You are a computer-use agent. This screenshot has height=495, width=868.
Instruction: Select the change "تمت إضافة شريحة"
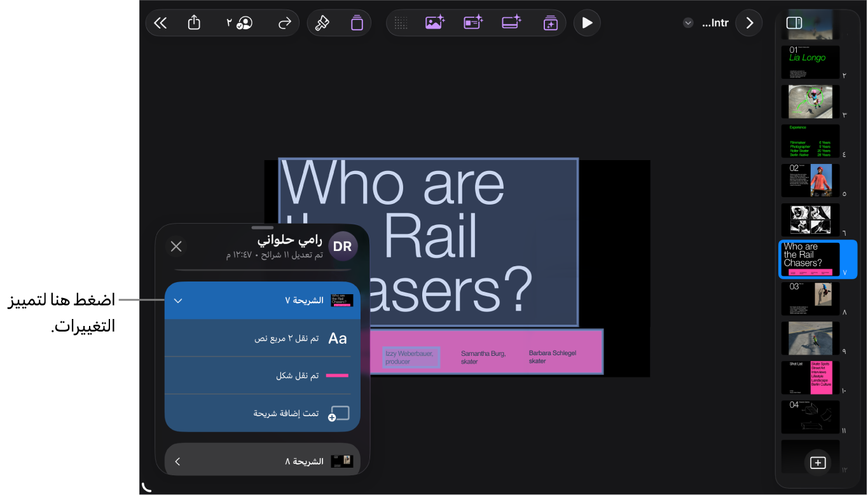click(263, 413)
